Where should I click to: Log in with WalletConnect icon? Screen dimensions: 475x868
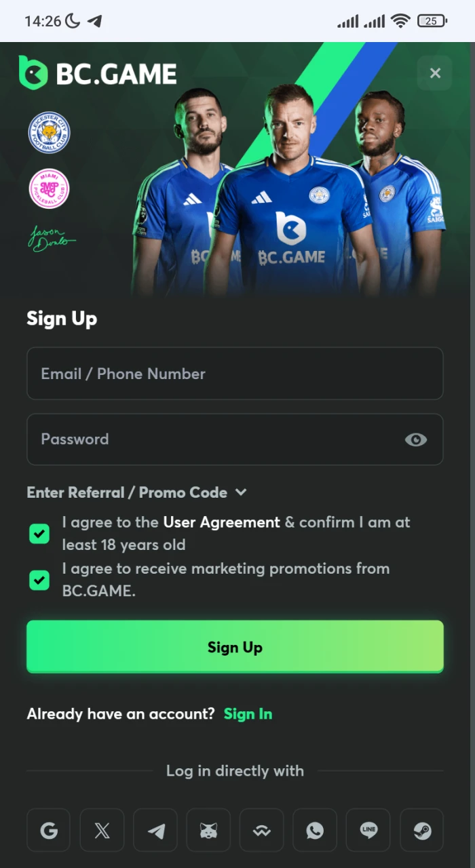262,830
